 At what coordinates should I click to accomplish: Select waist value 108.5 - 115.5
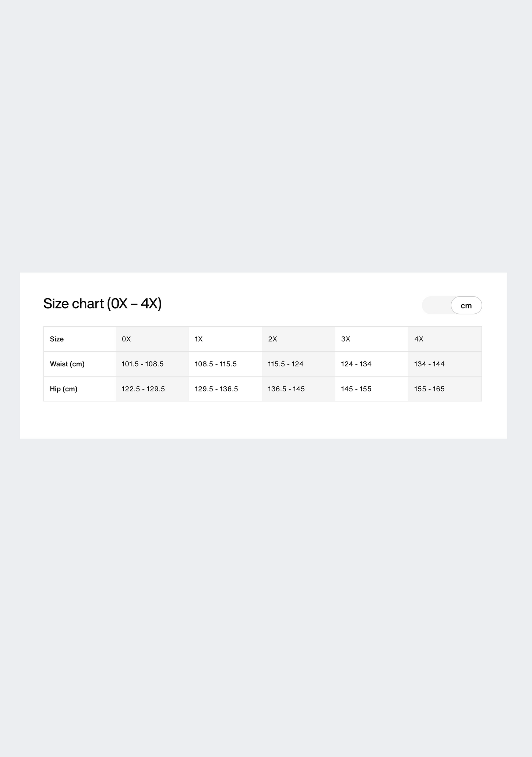click(216, 364)
